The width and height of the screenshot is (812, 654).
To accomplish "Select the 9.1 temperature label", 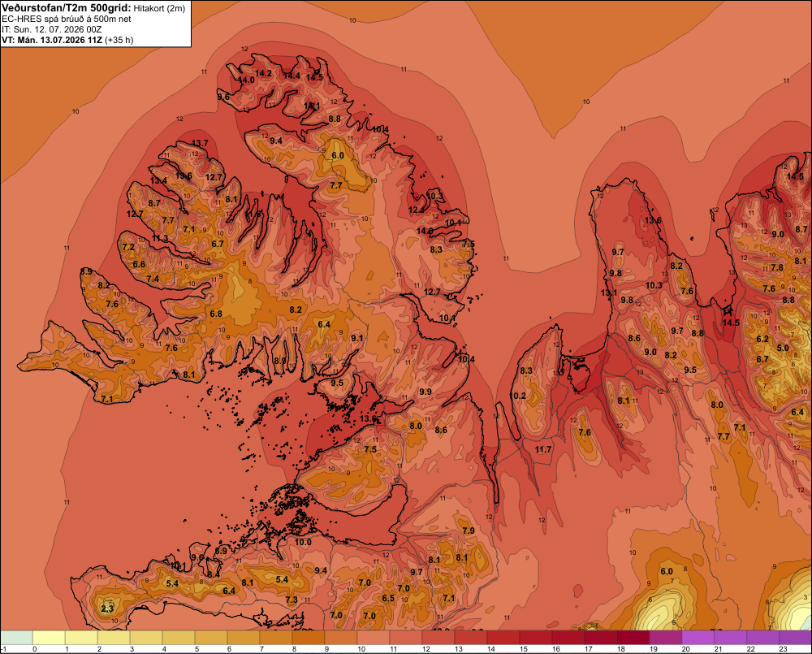I will pyautogui.click(x=356, y=338).
